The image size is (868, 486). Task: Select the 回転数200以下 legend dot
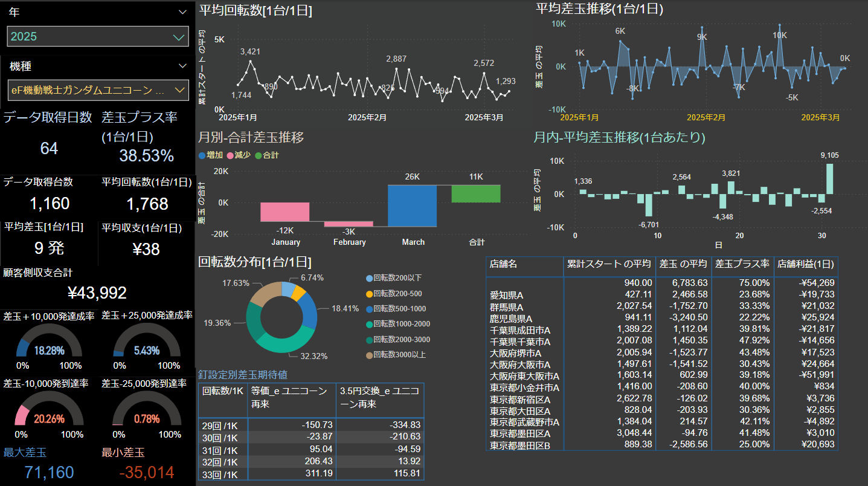(369, 278)
